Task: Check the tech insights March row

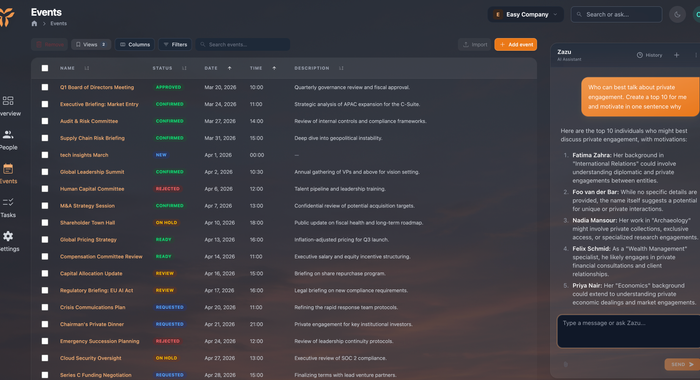Action: [45, 155]
